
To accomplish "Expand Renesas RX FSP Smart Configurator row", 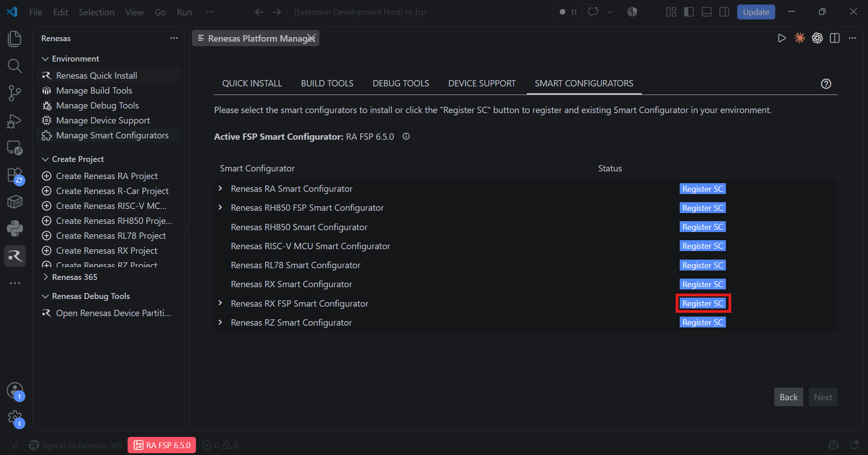I will pos(220,303).
